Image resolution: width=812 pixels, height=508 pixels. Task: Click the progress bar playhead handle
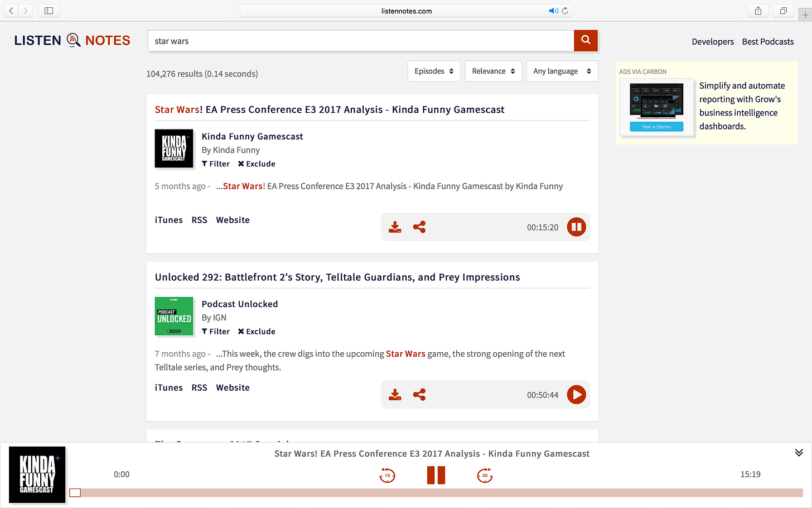coord(75,493)
